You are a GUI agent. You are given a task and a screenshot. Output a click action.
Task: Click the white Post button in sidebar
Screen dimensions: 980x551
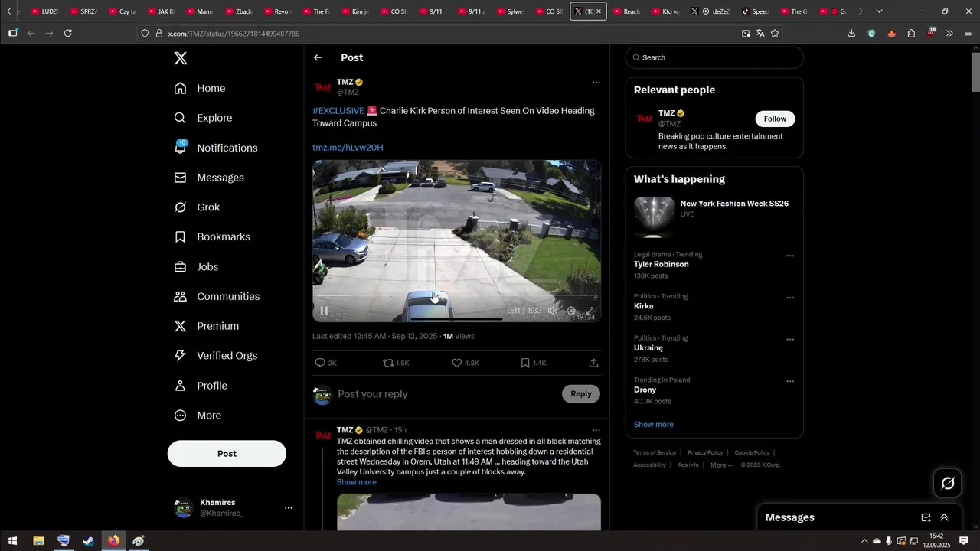pyautogui.click(x=227, y=454)
